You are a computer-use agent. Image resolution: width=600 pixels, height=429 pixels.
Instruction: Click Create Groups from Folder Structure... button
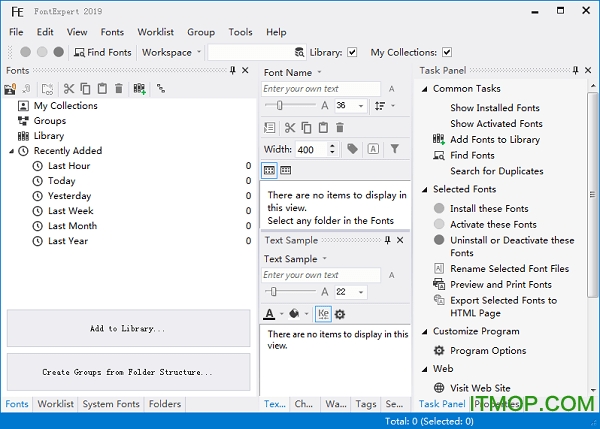[x=129, y=372]
